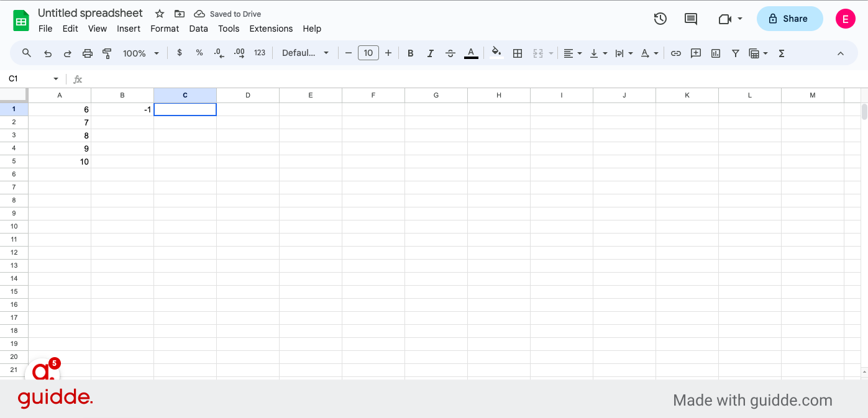Use the paint format tool

coord(107,53)
